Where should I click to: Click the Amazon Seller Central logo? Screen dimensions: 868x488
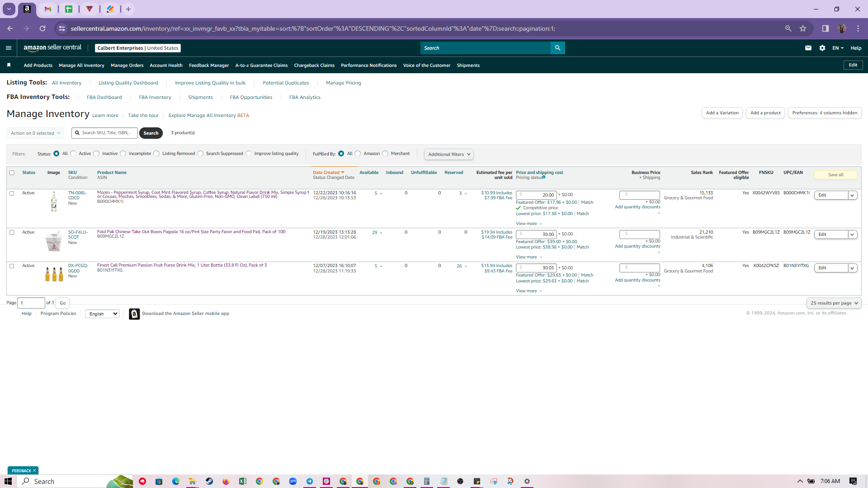point(52,48)
